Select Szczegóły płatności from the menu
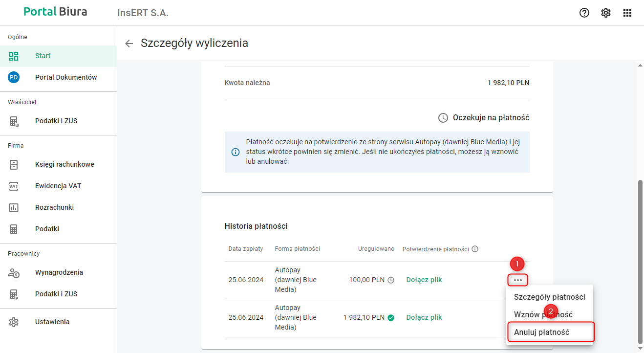 click(549, 297)
